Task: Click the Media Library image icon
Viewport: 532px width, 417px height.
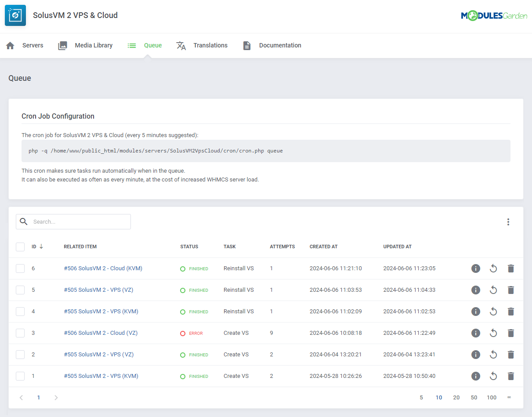Action: (62, 45)
